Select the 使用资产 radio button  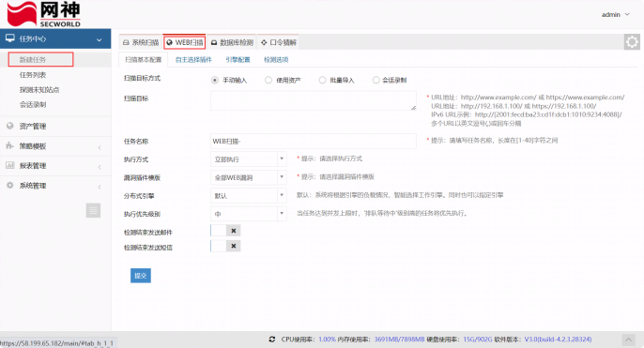(x=268, y=80)
